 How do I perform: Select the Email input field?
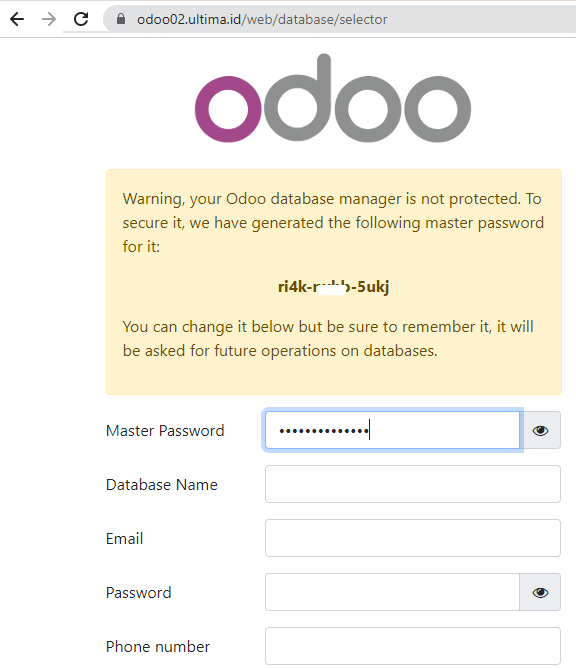[413, 538]
